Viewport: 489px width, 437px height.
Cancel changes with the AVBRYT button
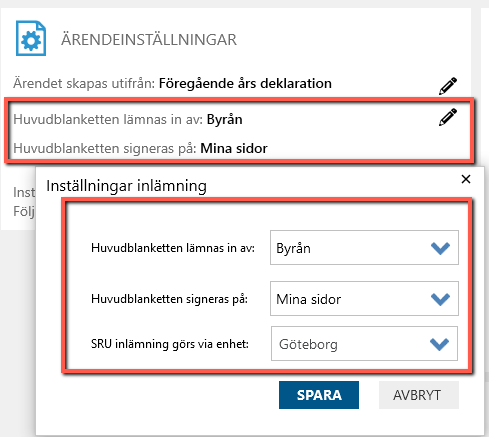(x=419, y=395)
